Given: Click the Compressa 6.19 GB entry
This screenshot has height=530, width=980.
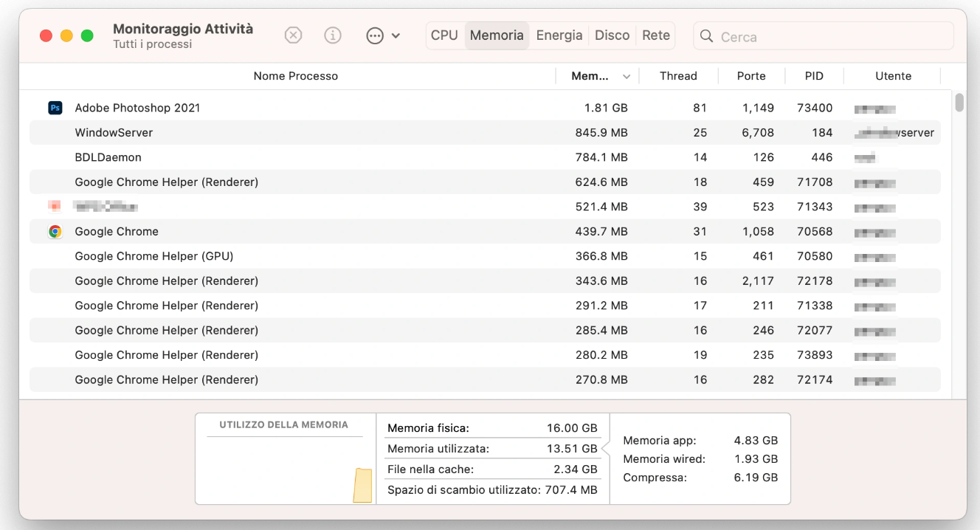Looking at the screenshot, I should [700, 478].
